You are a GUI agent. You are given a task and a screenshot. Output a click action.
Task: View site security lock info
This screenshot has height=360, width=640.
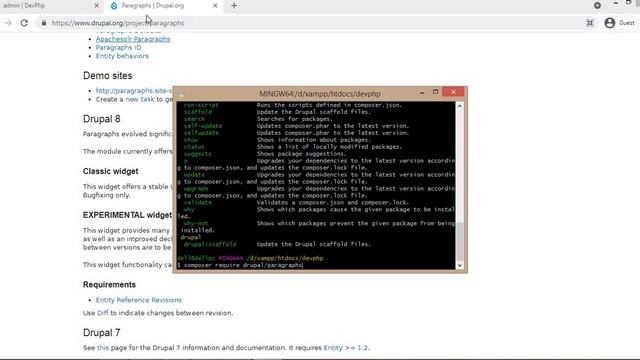(x=44, y=23)
